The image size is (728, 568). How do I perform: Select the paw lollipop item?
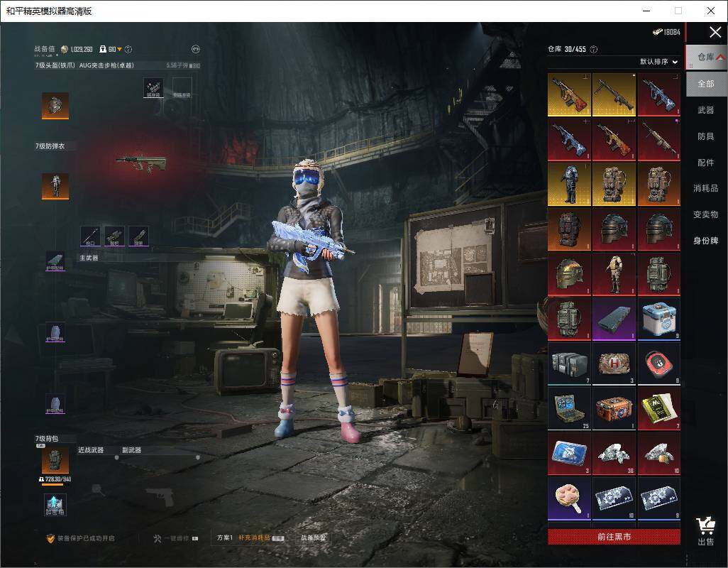pos(569,499)
